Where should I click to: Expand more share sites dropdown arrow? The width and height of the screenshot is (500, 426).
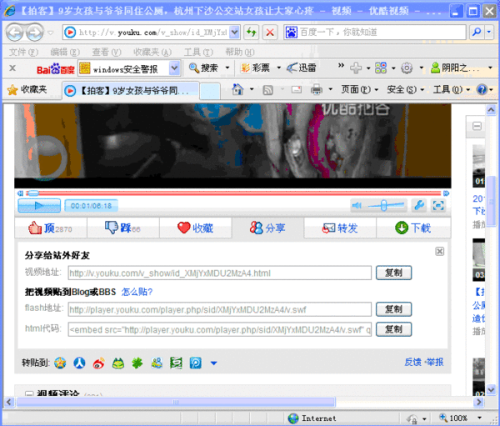coord(214,363)
